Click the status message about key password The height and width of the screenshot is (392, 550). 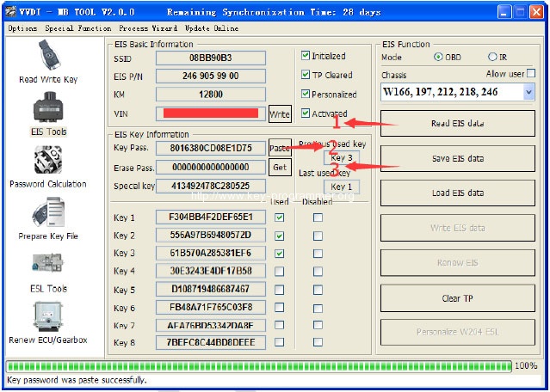[x=77, y=381]
